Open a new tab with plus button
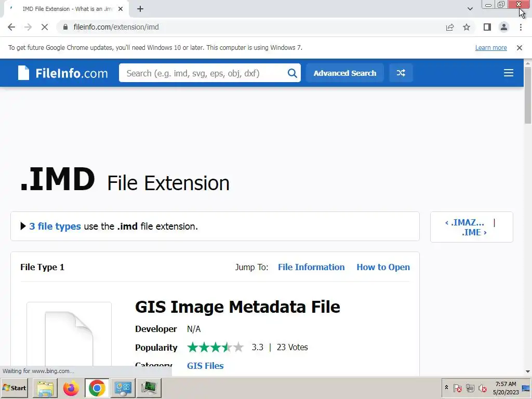 (140, 9)
